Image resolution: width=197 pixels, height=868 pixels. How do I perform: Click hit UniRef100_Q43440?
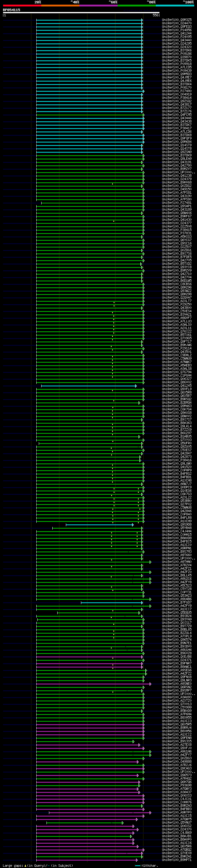(177, 40)
